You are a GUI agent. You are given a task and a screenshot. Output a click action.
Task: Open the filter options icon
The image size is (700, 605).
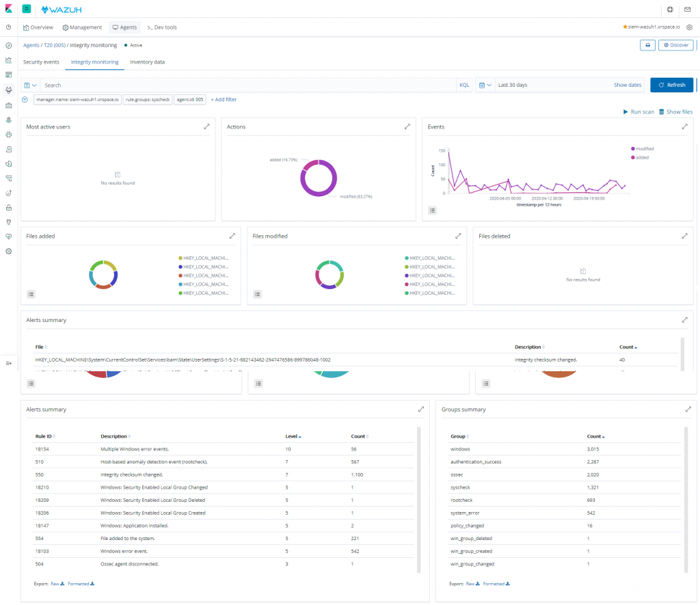pyautogui.click(x=25, y=100)
